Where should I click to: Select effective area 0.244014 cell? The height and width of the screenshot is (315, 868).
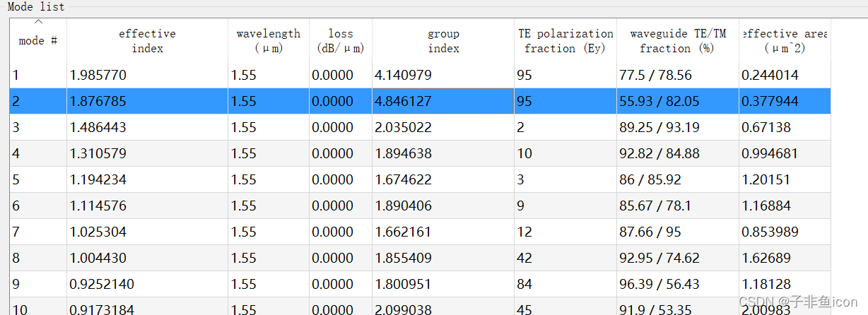(x=785, y=75)
